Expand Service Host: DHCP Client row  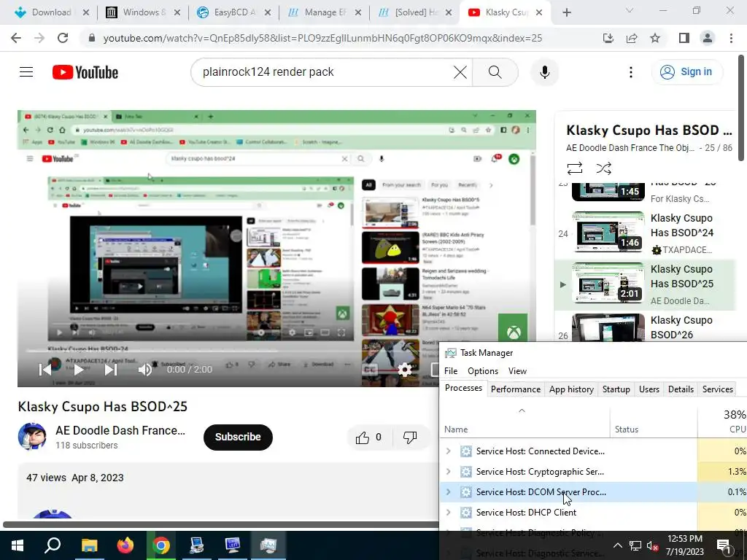pos(449,513)
